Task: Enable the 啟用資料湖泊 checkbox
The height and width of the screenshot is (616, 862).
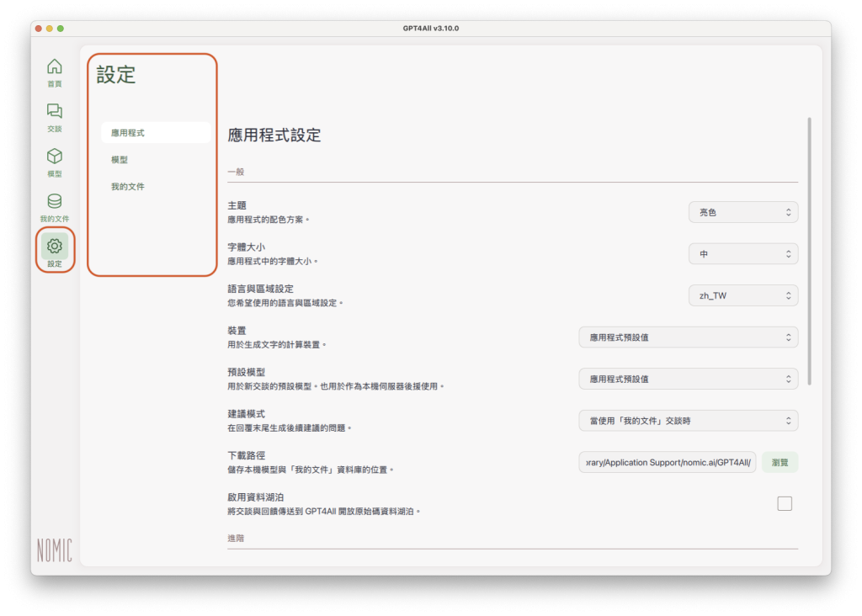Action: pyautogui.click(x=784, y=503)
